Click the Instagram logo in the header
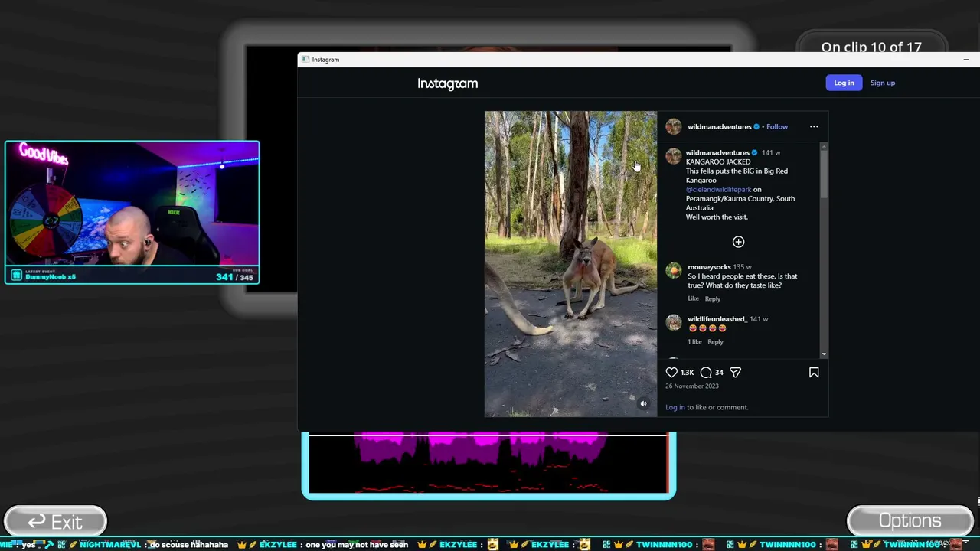 447,83
